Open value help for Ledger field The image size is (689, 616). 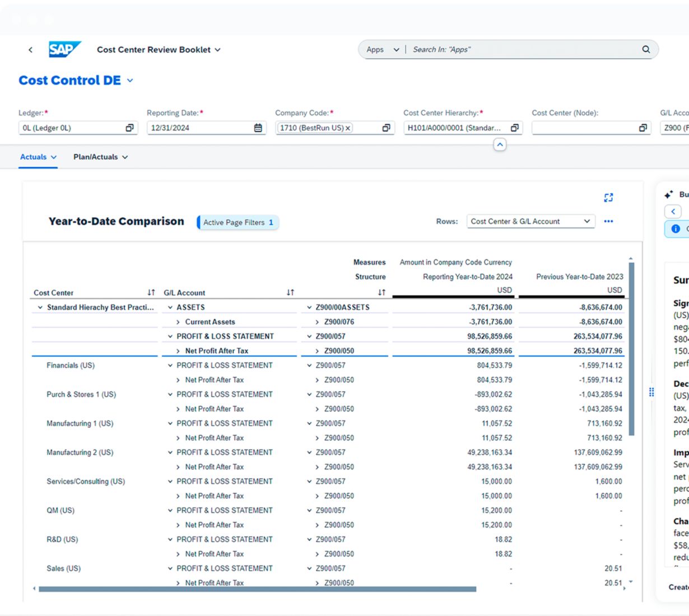[x=129, y=128]
